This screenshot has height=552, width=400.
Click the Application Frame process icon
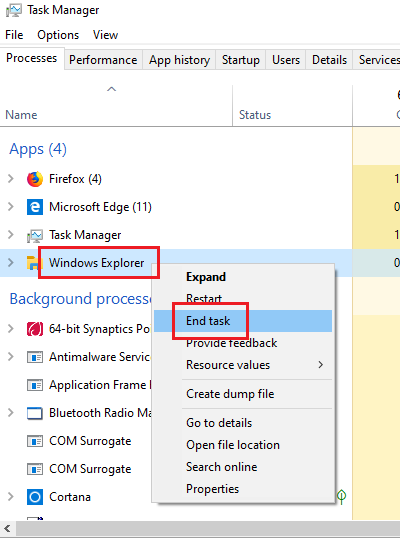(35, 385)
